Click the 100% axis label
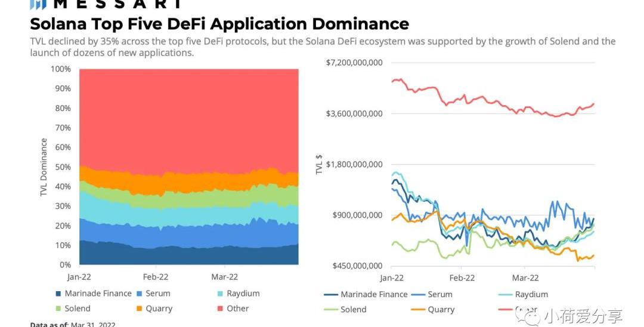This screenshot has height=327, width=644. pos(61,69)
